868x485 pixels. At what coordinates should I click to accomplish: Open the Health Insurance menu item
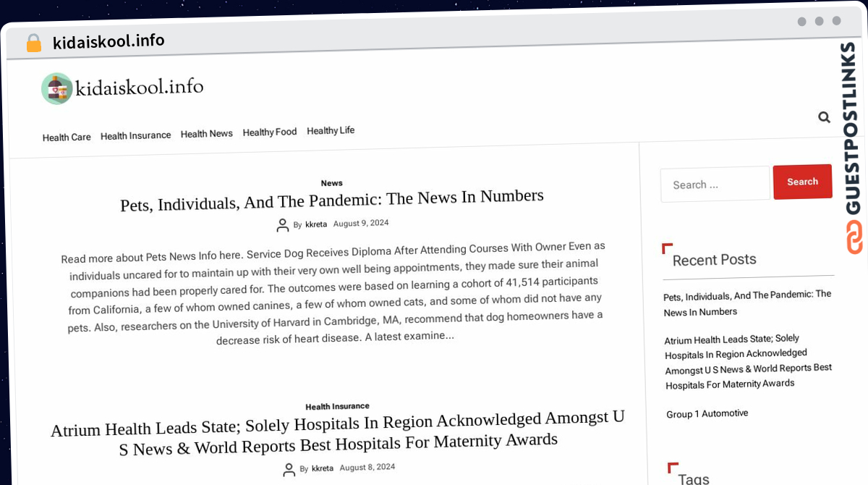[x=136, y=135]
